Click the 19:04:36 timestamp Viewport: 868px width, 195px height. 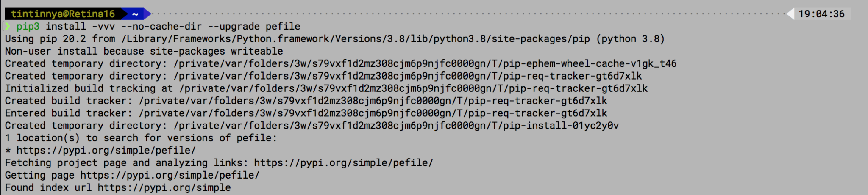[x=821, y=14]
